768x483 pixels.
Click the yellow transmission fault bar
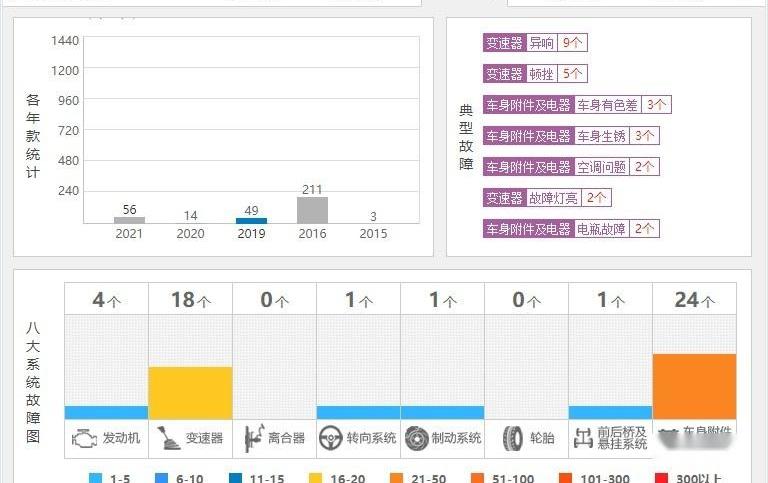(190, 392)
